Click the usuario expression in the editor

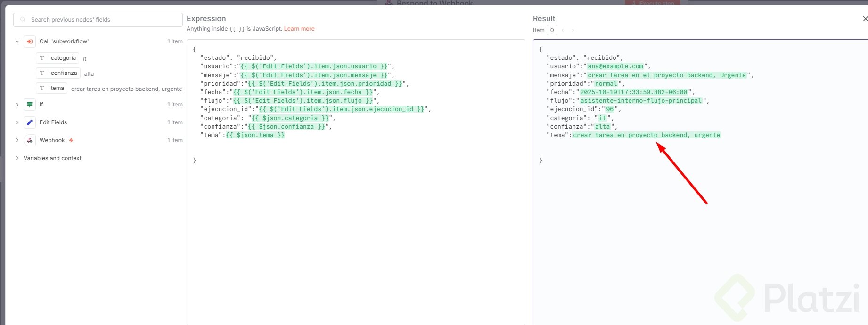(x=314, y=66)
